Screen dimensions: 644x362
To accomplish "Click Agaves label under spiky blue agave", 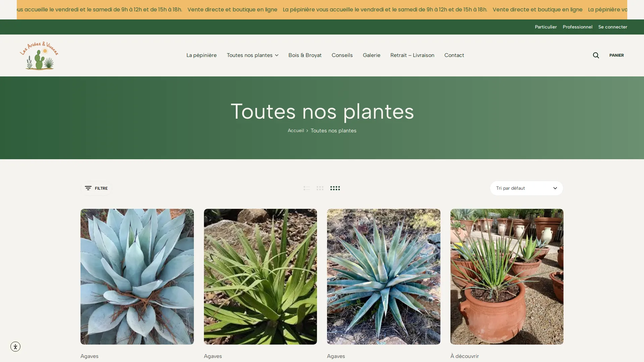I will click(x=336, y=356).
